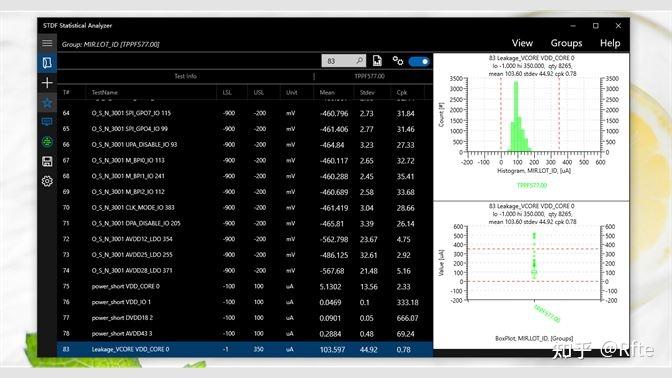Toggle the blue switch near the search box

(x=419, y=61)
